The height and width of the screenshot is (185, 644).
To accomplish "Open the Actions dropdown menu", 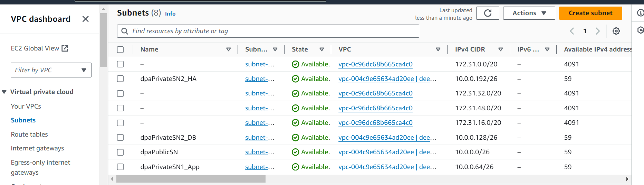I will point(529,13).
